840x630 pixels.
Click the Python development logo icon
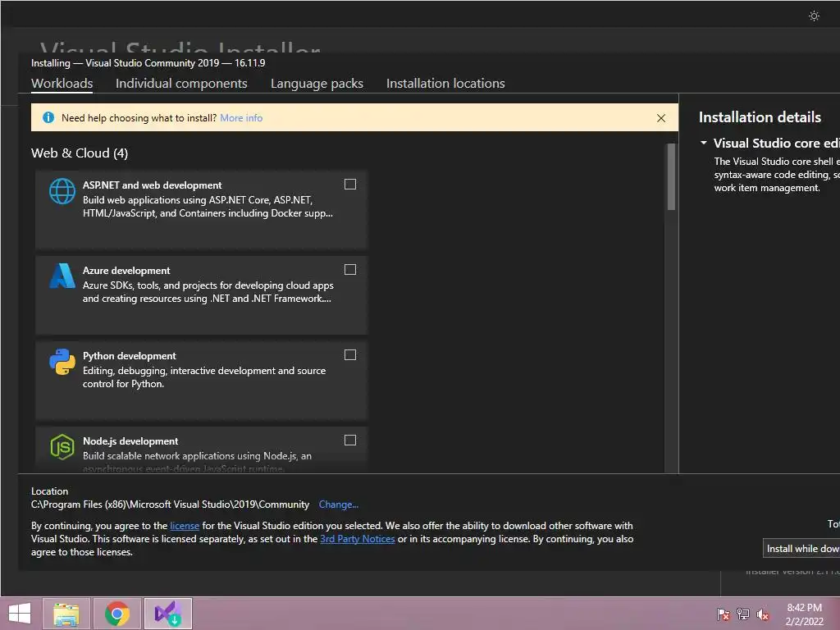click(62, 362)
